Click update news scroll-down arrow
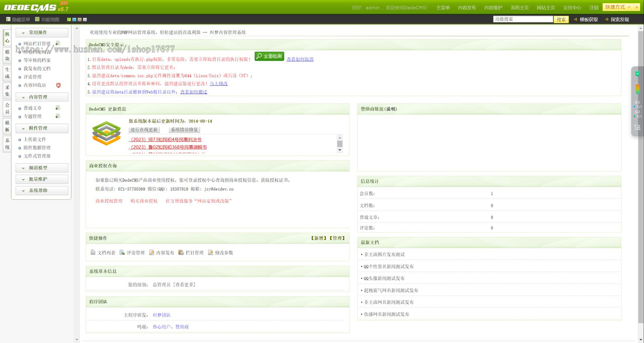Viewport: 644px width, 343px height. (339, 150)
